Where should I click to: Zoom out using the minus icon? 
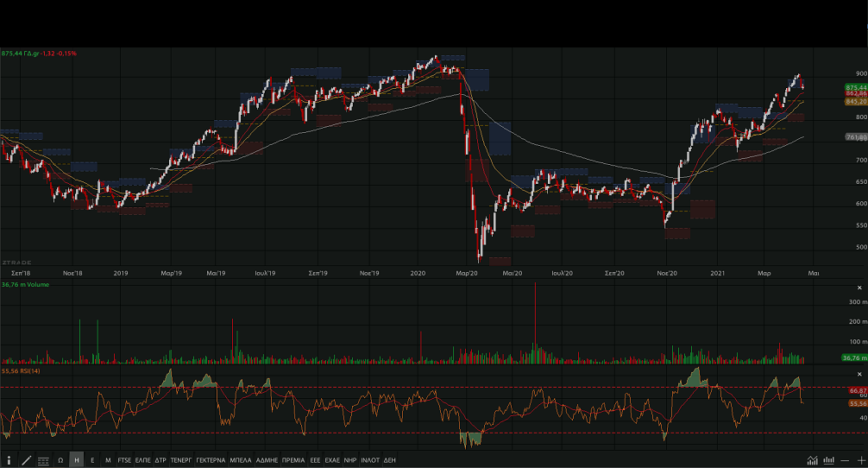[x=846, y=460]
